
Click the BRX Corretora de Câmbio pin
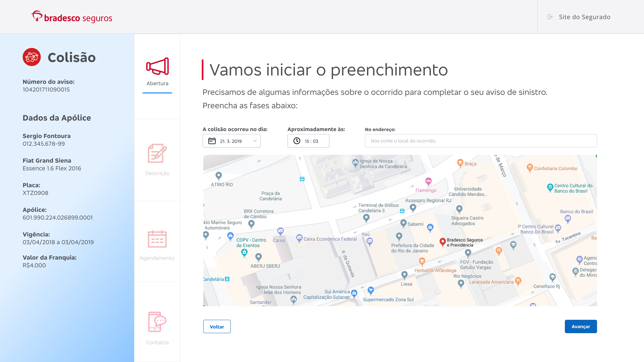tap(251, 224)
